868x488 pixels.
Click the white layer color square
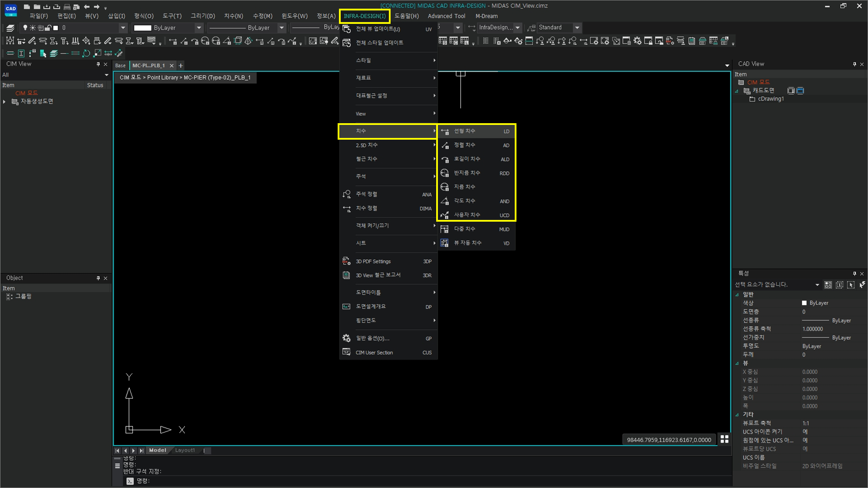56,28
